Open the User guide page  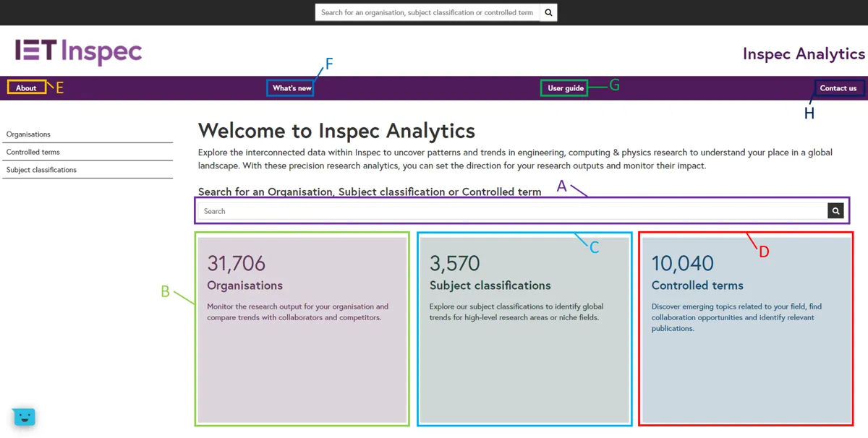click(564, 87)
